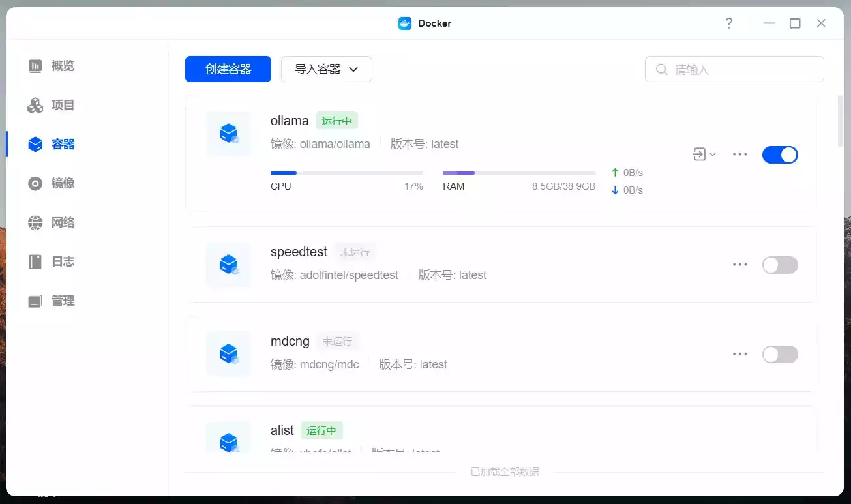Click the 运行中 badge next to ollama

coord(337,121)
